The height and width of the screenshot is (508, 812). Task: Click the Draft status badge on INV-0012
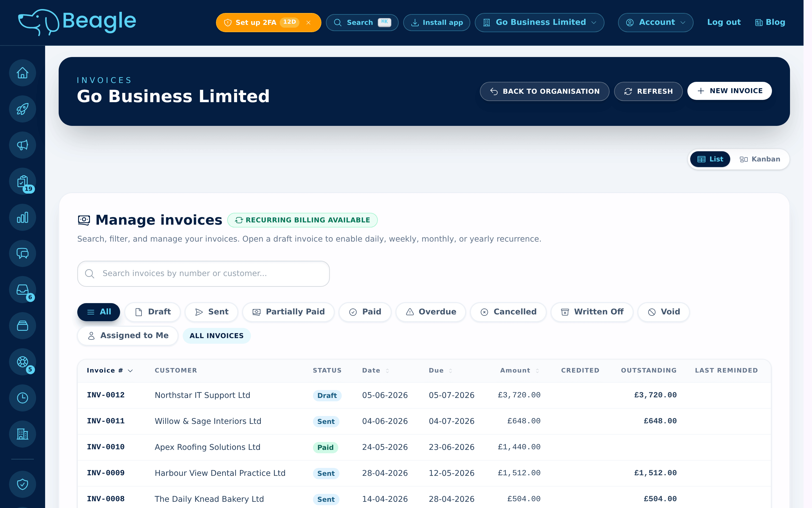[x=327, y=395]
